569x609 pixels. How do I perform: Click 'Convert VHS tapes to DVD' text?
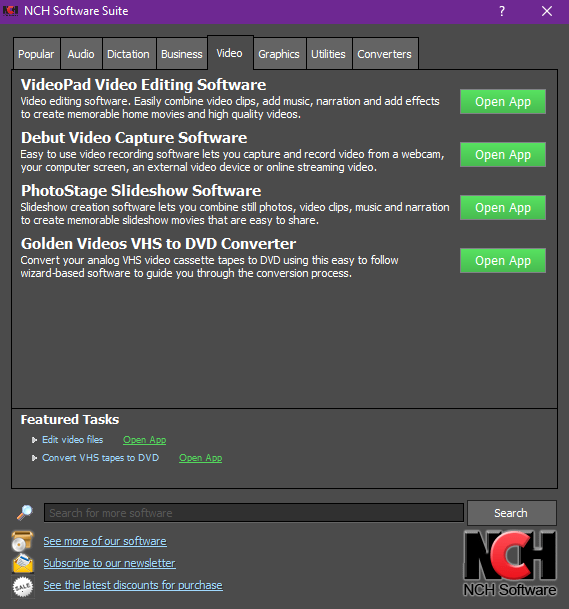pos(101,458)
